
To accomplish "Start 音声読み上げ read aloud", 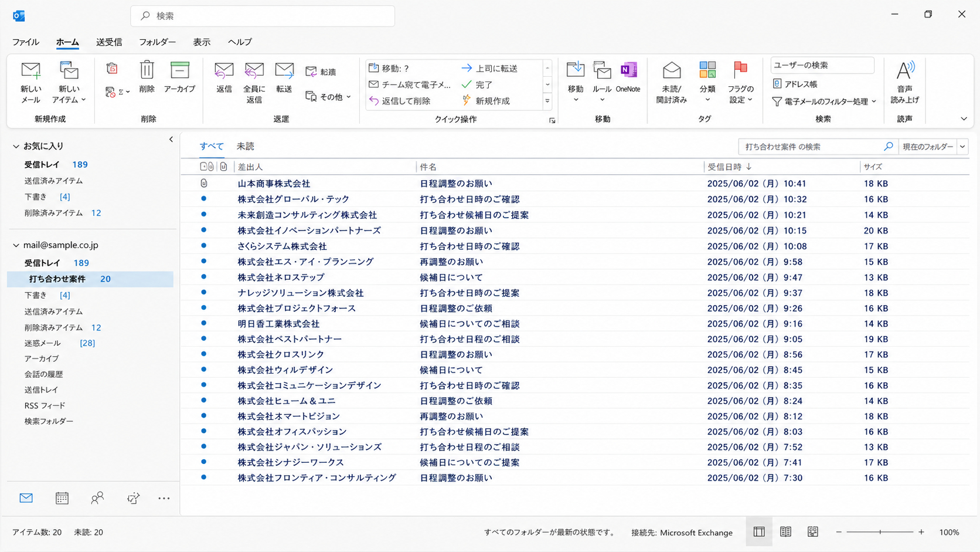I will click(x=904, y=82).
